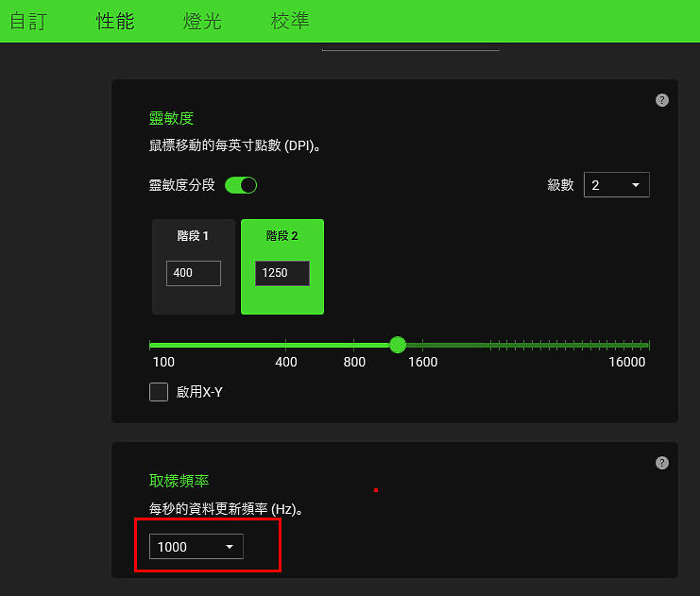This screenshot has height=596, width=700.
Task: Set slider at the 400 mark
Action: coord(285,345)
